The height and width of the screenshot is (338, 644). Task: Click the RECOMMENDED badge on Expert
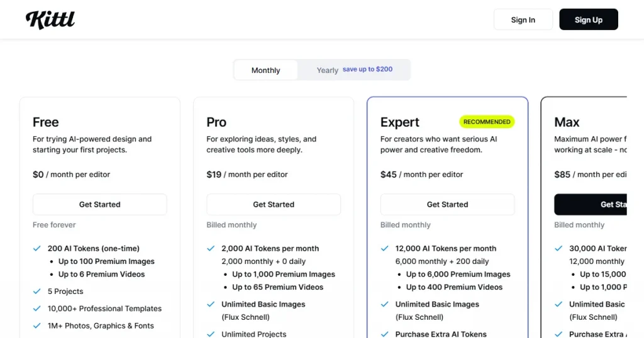tap(487, 122)
